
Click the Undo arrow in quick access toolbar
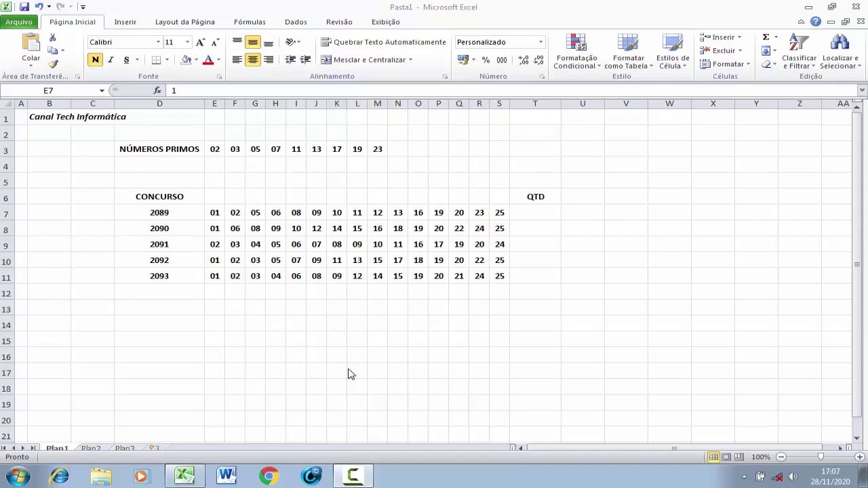tap(39, 7)
